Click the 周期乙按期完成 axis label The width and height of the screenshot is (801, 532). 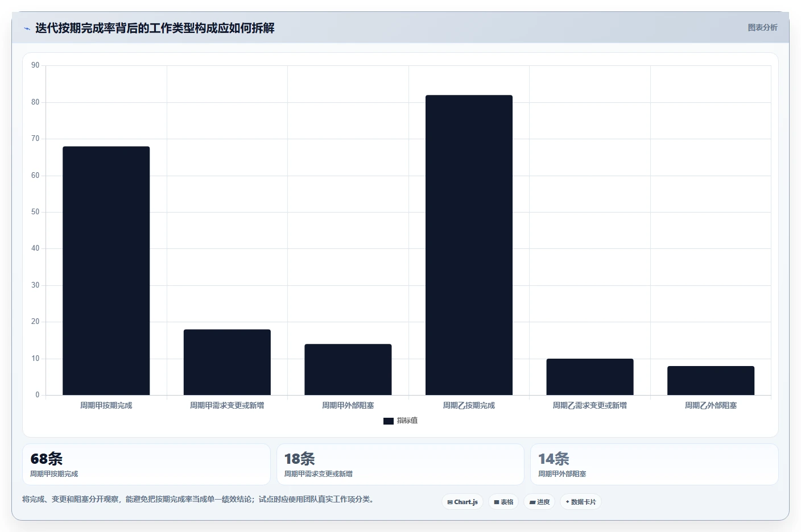[469, 405]
